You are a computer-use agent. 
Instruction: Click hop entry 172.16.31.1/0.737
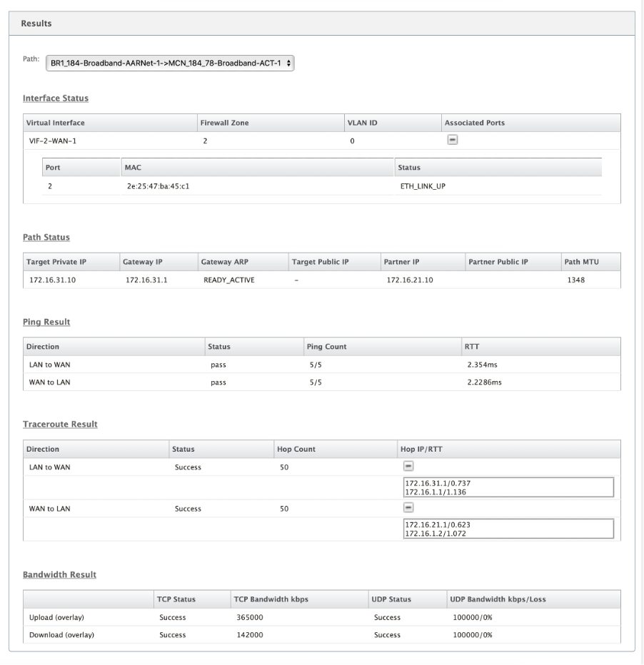(438, 483)
